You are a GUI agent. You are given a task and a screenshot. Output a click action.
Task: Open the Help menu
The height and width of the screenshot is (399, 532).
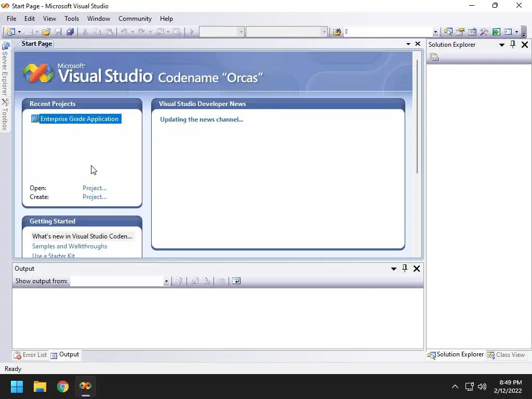[166, 19]
